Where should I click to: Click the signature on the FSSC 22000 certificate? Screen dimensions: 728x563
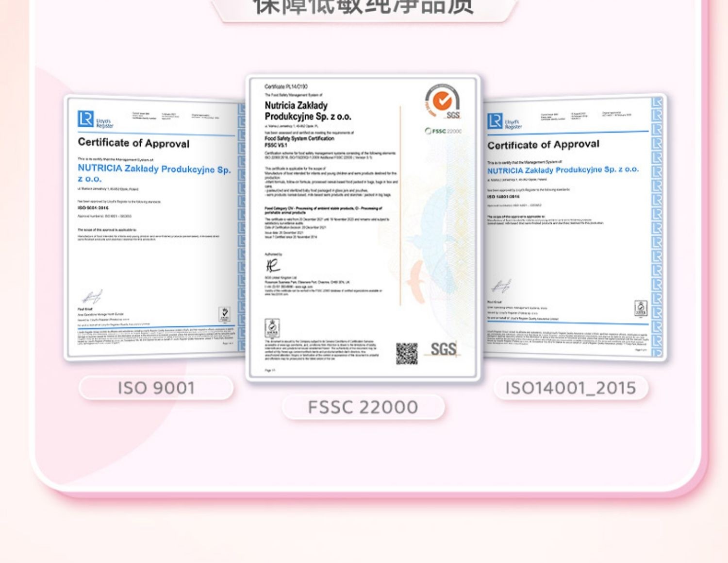[x=273, y=266]
